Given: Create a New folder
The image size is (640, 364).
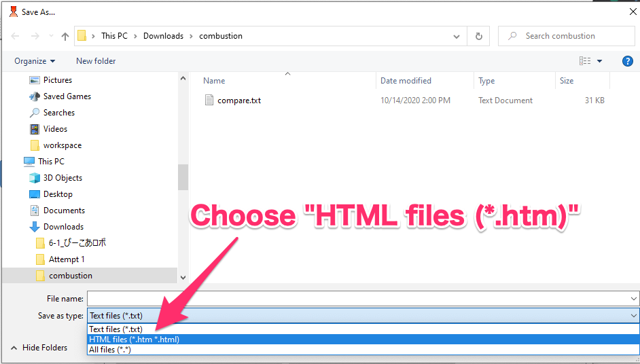Looking at the screenshot, I should tap(96, 61).
